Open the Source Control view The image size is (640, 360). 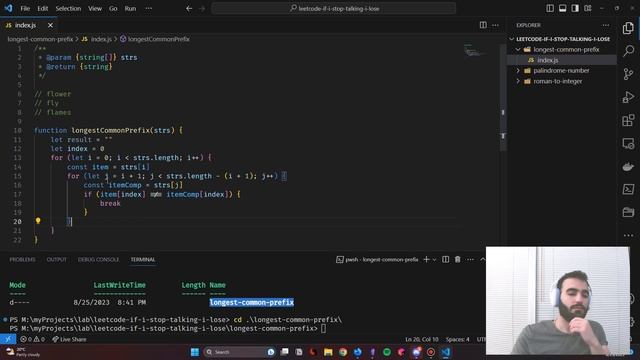point(628,74)
